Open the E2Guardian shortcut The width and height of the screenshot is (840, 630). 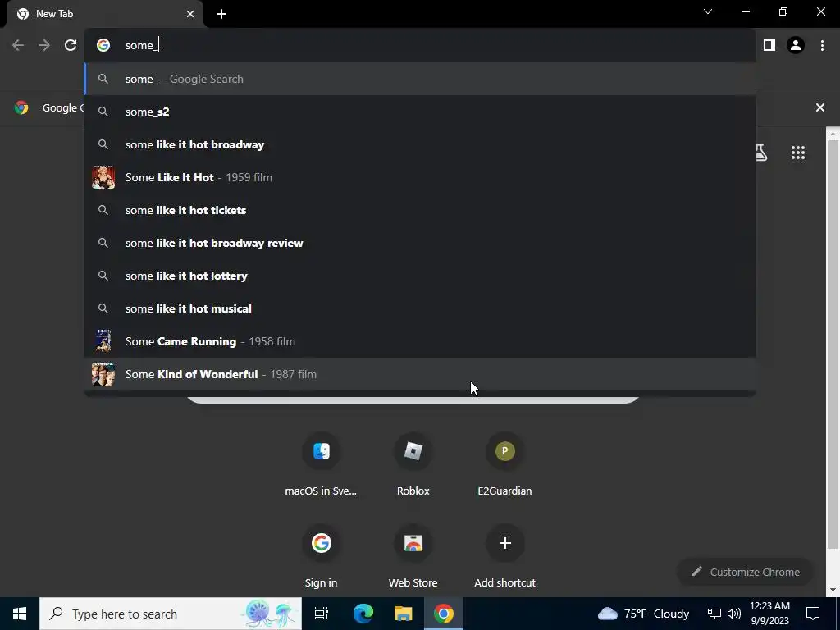(x=504, y=464)
